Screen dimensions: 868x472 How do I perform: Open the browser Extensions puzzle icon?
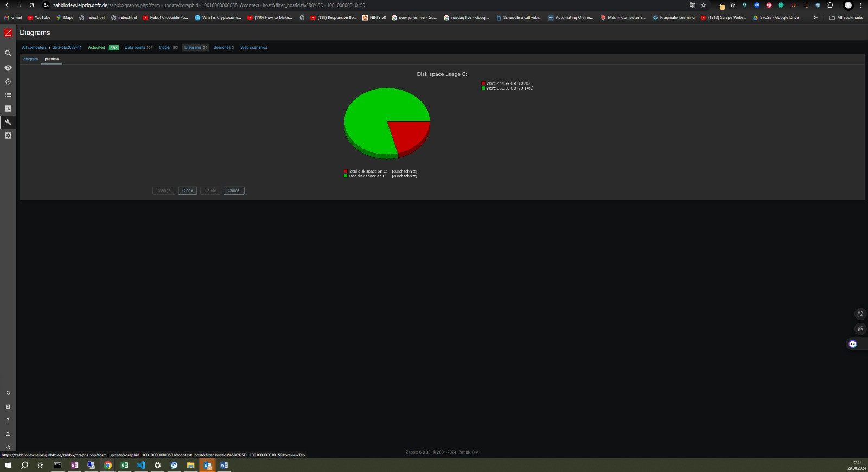coord(830,5)
